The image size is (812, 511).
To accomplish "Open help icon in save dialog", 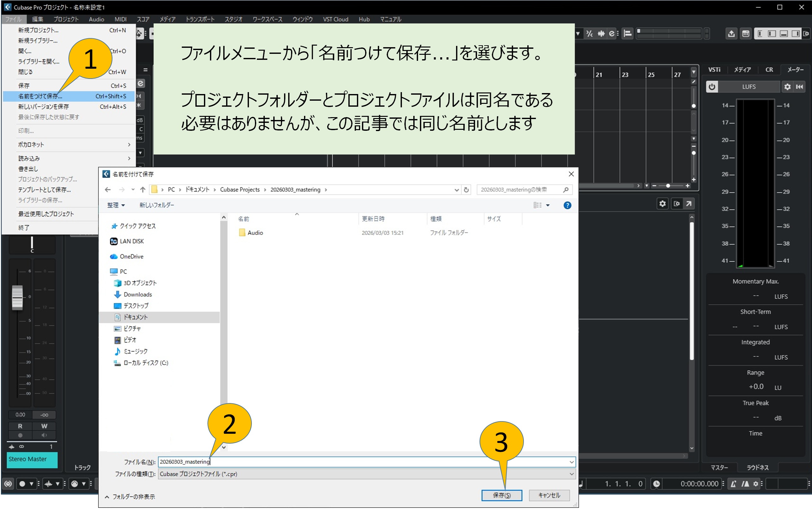I will 567,205.
